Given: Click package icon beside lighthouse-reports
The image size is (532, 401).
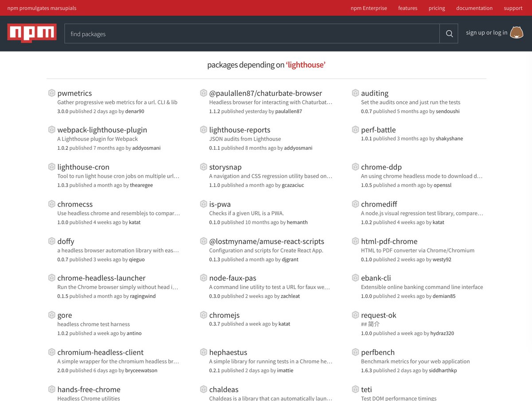Looking at the screenshot, I should tap(203, 130).
